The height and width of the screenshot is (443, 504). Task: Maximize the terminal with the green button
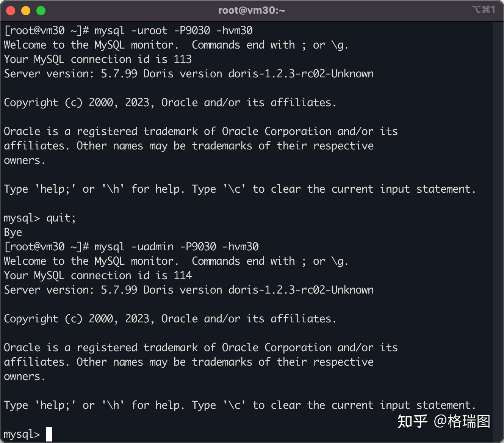click(41, 11)
